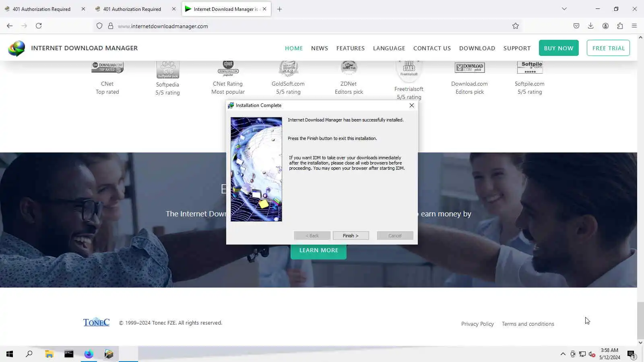The height and width of the screenshot is (362, 644).
Task: Click the Softpedia 5/5 rating badge
Action: pos(168,70)
